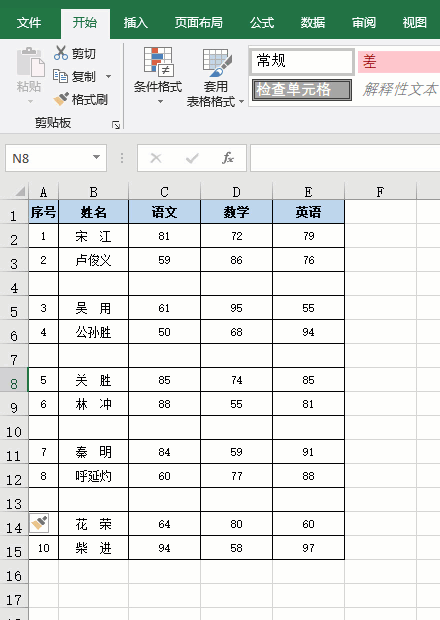Select the Cut (剪切) scissors command
The width and height of the screenshot is (440, 620).
pyautogui.click(x=74, y=53)
